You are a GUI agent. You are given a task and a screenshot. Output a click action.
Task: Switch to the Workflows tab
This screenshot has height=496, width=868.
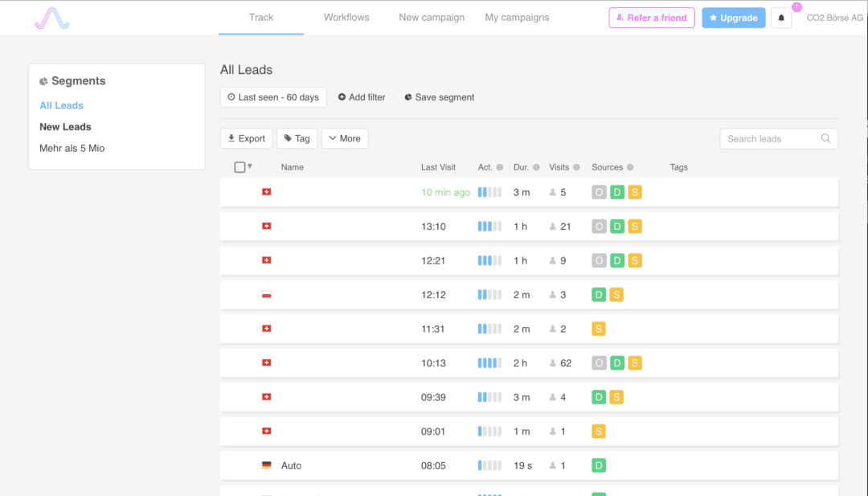tap(346, 18)
